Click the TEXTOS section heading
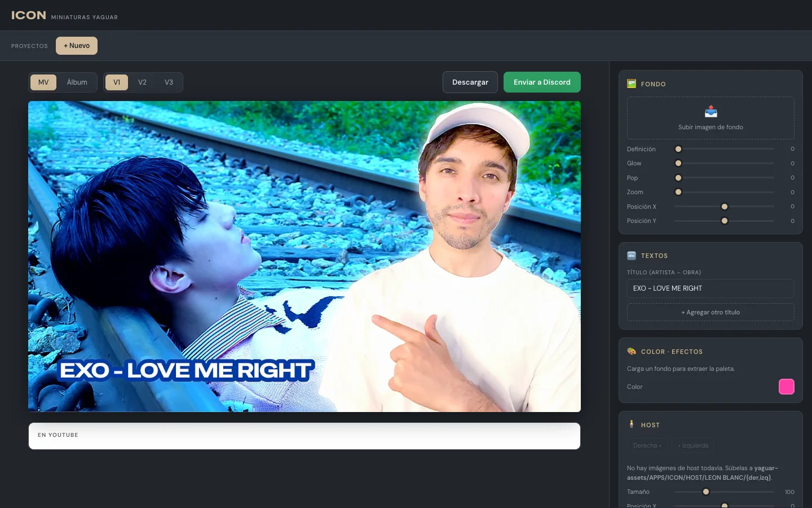Viewport: 812px width, 508px height. [654, 256]
